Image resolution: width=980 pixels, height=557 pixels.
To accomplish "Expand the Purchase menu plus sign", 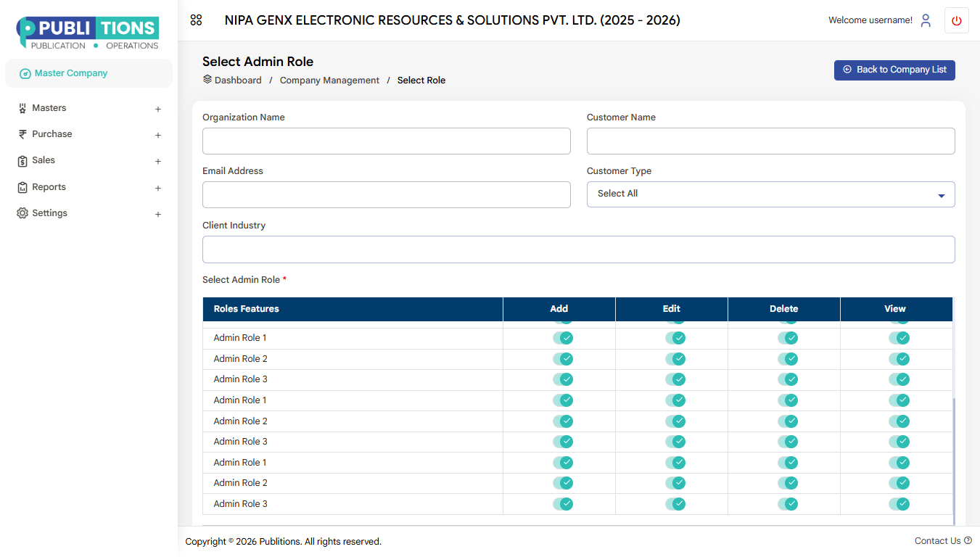I will pos(158,135).
